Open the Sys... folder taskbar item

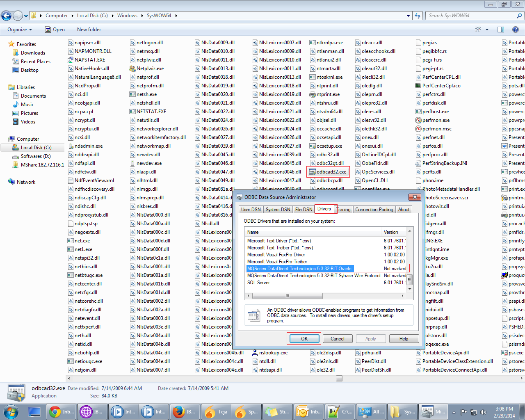pos(403,411)
